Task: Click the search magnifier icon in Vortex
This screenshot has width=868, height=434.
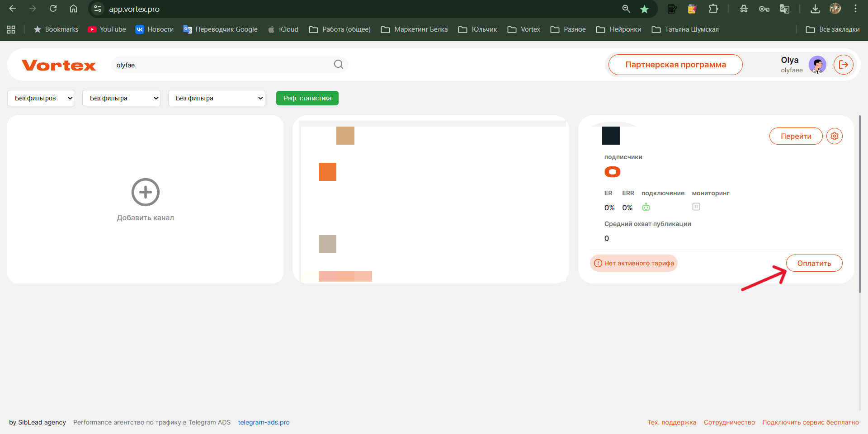Action: click(338, 65)
